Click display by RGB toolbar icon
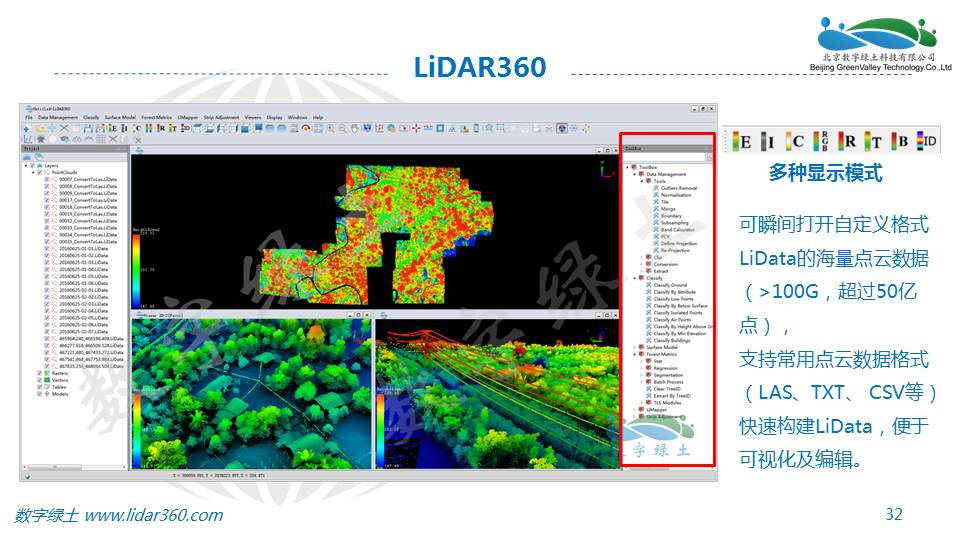This screenshot has height=540, width=960. 149,129
